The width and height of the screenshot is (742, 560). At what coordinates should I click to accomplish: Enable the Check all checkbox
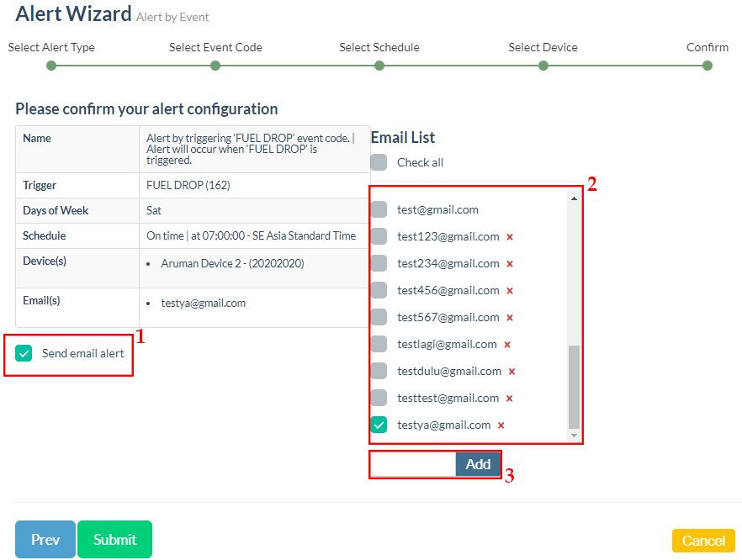(x=379, y=162)
